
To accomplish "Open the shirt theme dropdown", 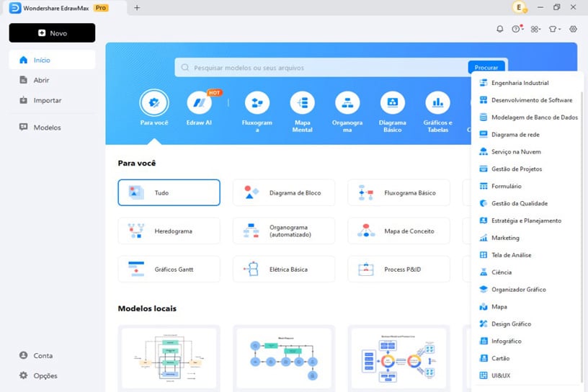I will point(555,29).
